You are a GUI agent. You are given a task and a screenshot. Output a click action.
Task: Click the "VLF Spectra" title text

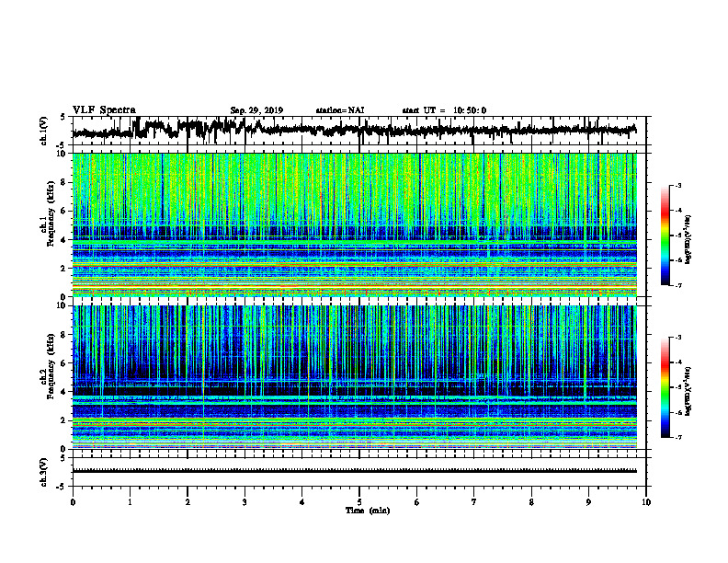[x=104, y=109]
